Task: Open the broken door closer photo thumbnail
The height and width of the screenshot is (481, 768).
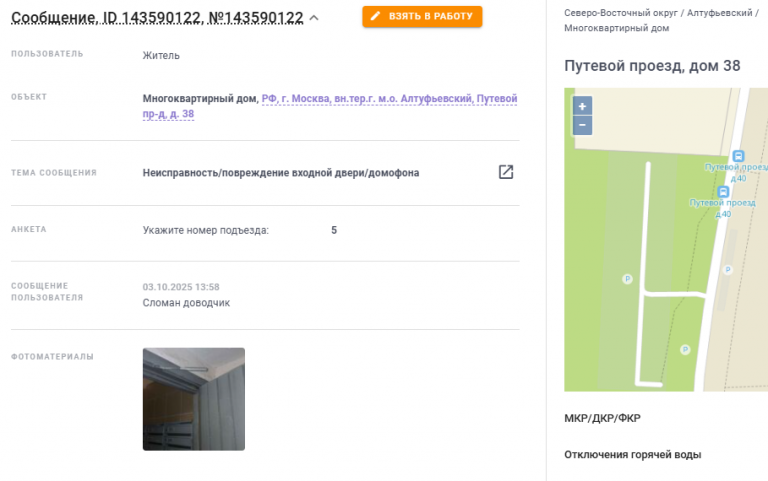Action: [x=194, y=399]
